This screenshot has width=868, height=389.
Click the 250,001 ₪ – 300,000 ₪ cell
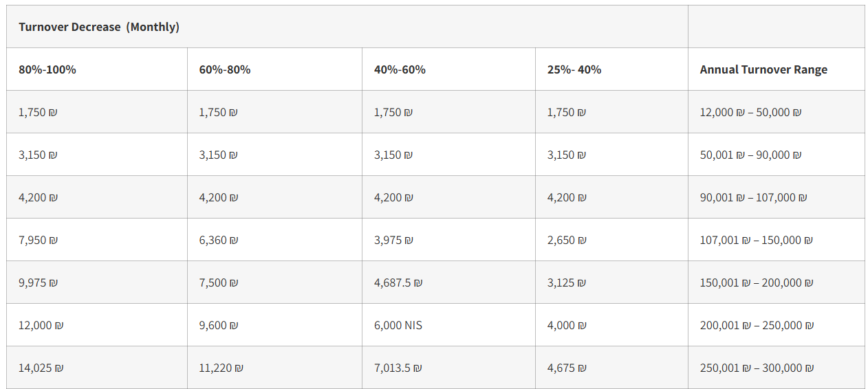pos(757,368)
